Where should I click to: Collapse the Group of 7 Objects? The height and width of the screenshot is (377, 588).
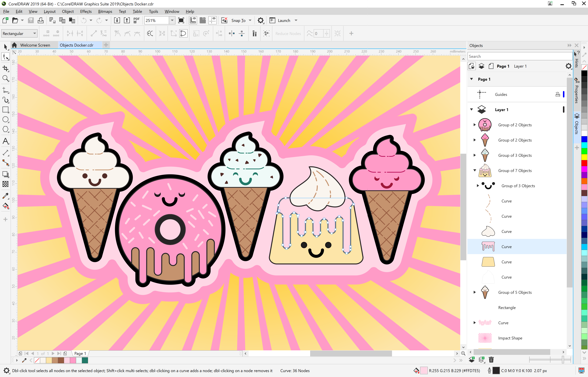click(x=475, y=170)
